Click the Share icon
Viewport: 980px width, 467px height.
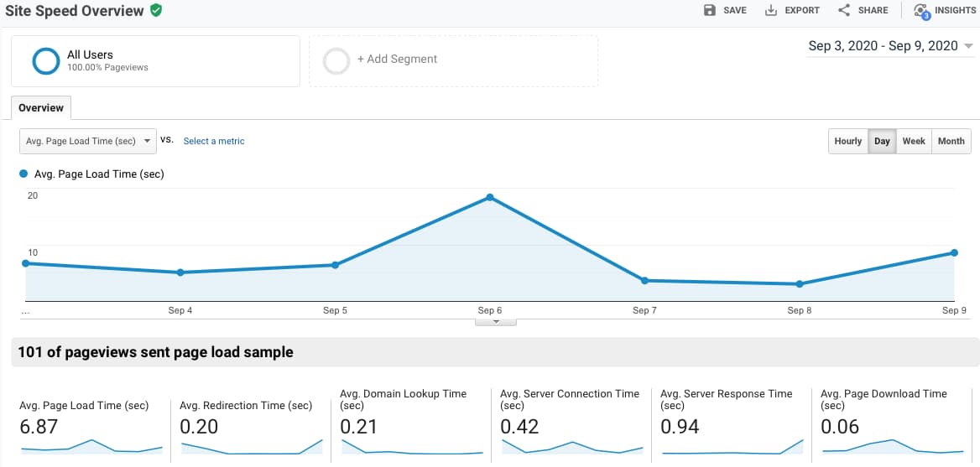point(844,10)
